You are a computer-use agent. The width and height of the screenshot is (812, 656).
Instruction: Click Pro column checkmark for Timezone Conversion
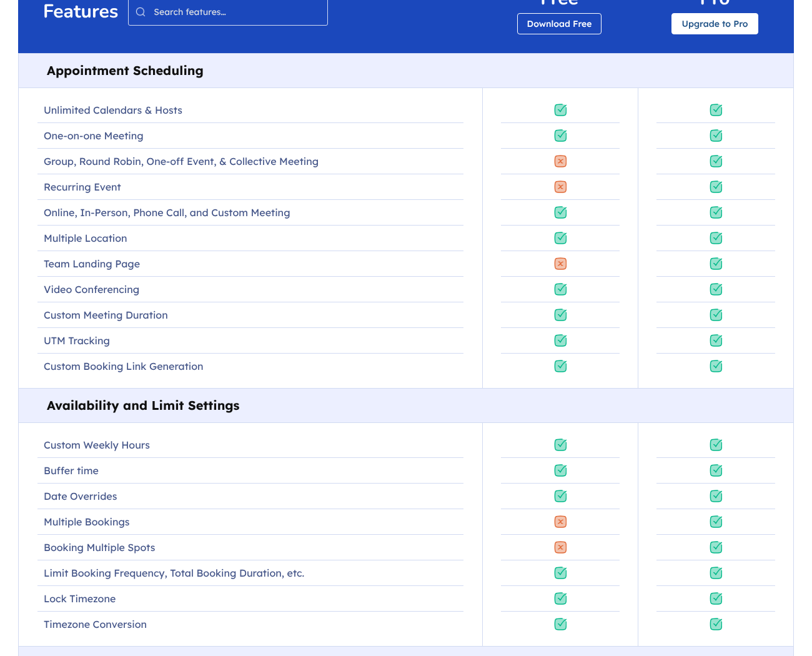pos(716,624)
